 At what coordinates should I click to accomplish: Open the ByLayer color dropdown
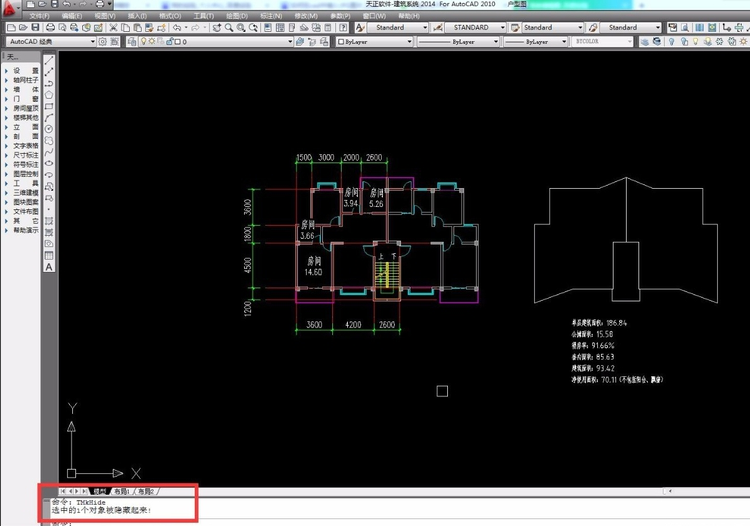(370, 42)
